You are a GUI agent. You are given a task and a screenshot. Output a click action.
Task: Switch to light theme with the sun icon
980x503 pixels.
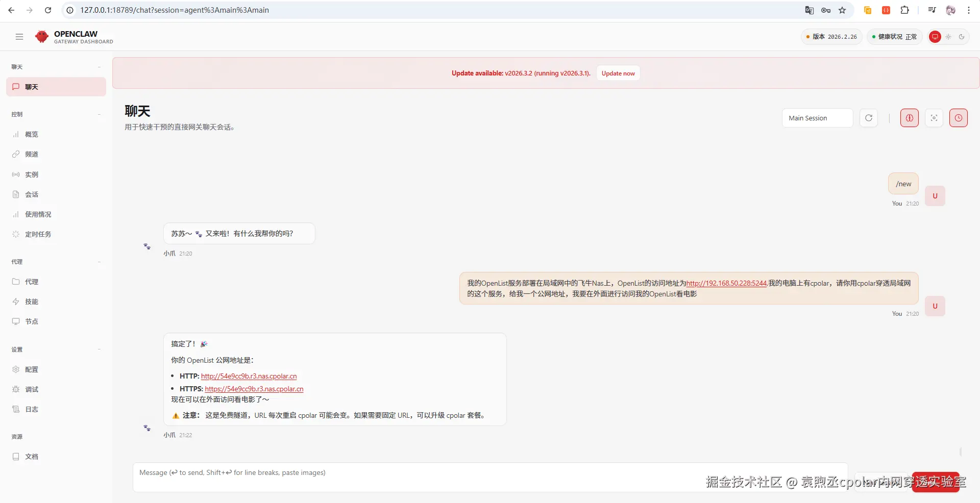tap(948, 37)
